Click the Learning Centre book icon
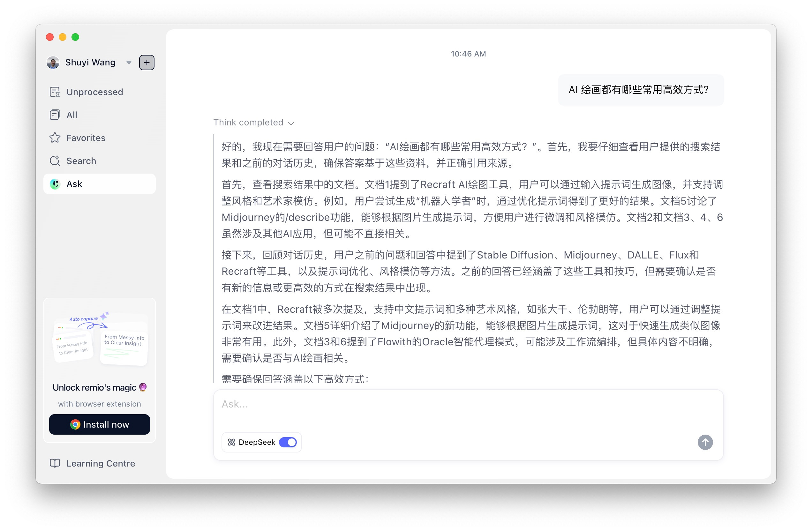 55,463
